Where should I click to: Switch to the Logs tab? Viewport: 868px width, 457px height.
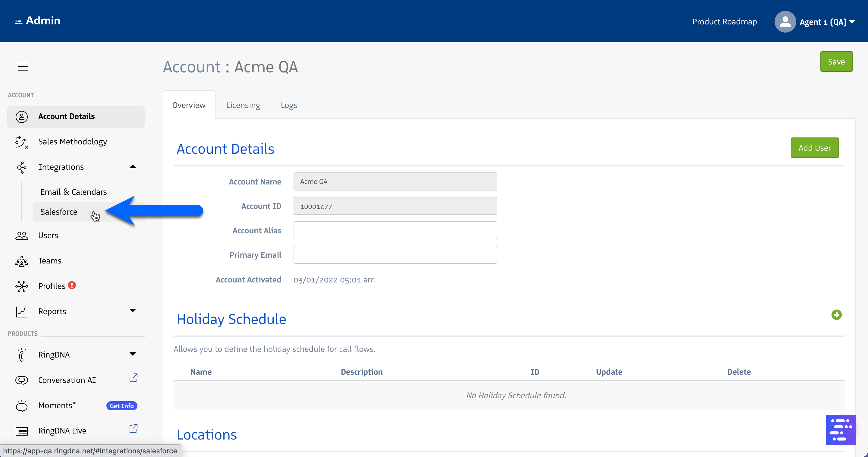click(x=289, y=105)
